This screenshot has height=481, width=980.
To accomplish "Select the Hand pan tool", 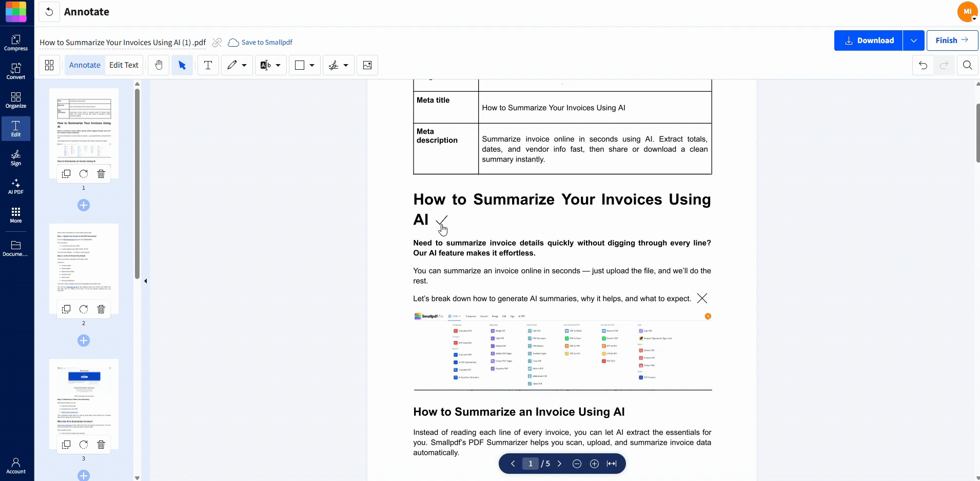I will 159,65.
